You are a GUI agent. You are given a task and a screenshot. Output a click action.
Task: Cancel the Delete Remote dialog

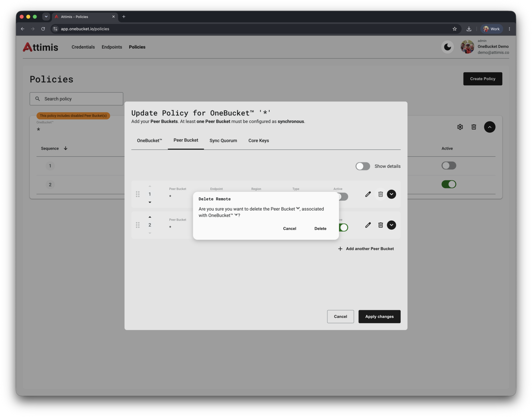click(x=290, y=229)
